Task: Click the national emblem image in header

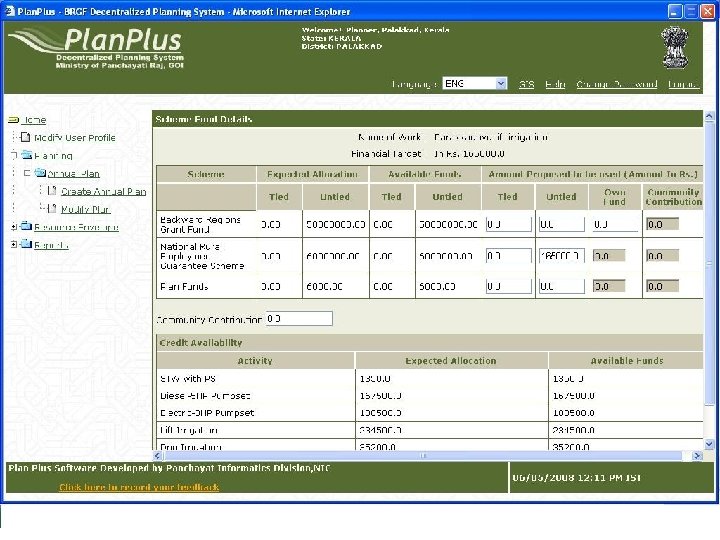Action: (x=675, y=48)
